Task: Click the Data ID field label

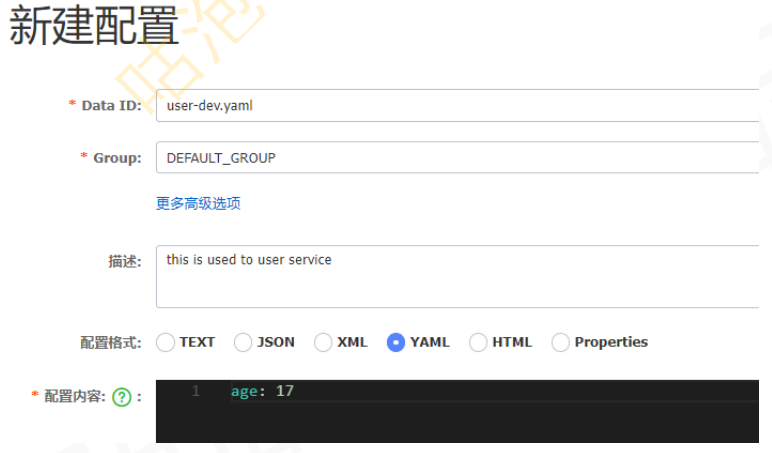Action: [x=111, y=105]
